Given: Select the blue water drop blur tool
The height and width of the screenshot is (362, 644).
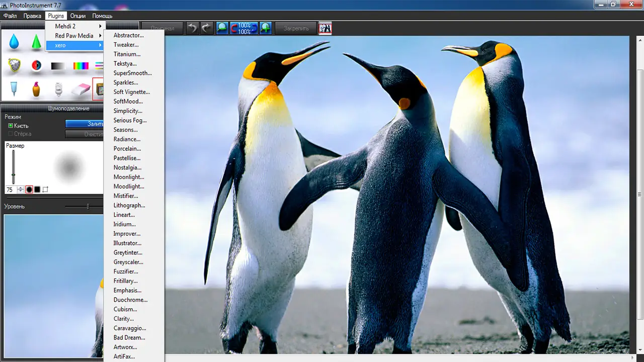Looking at the screenshot, I should (x=14, y=42).
